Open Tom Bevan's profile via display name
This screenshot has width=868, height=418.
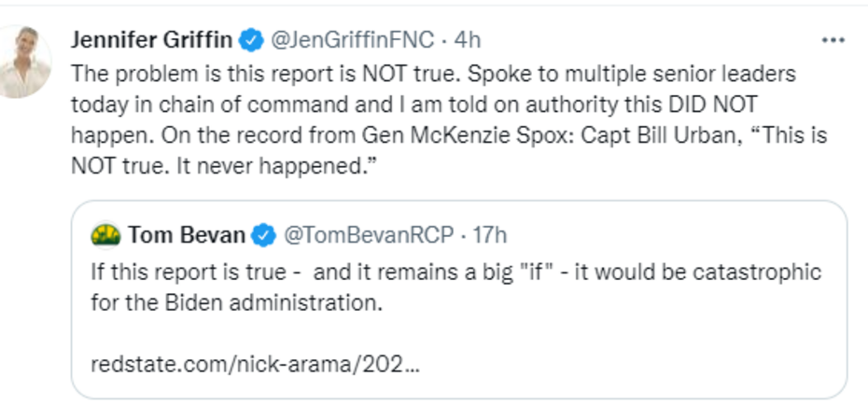[187, 236]
